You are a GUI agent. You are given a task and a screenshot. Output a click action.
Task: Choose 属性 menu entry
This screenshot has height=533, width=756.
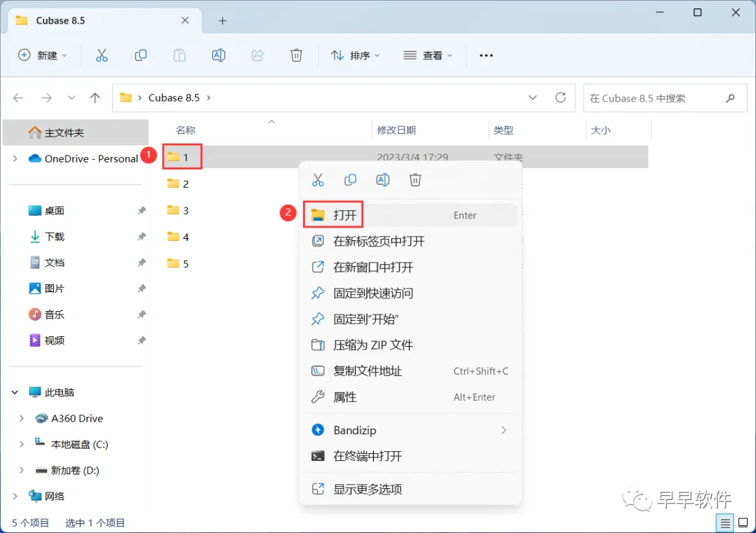point(410,397)
